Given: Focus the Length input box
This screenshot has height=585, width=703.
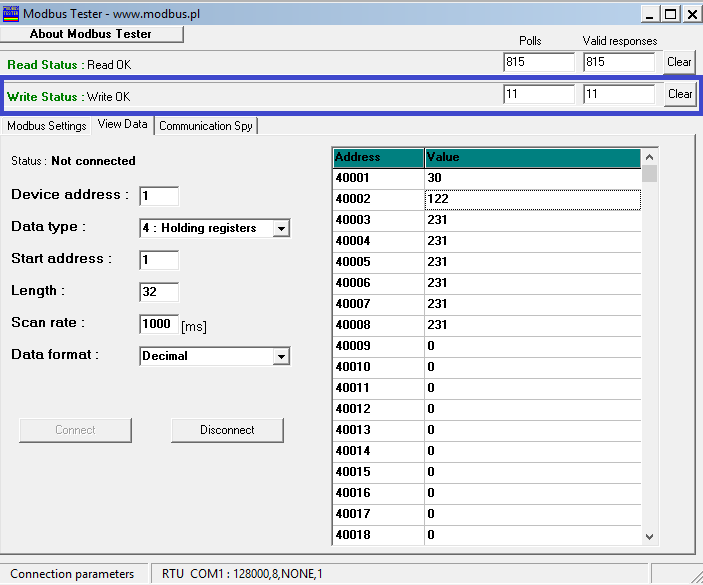Looking at the screenshot, I should [159, 292].
